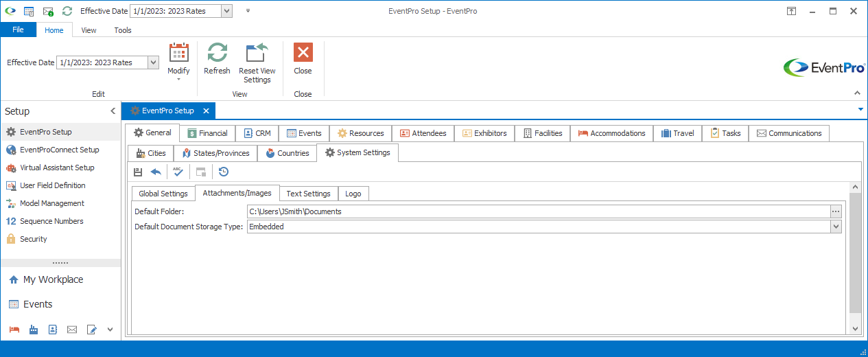
Task: Switch to the Cities sub-tab
Action: click(151, 153)
